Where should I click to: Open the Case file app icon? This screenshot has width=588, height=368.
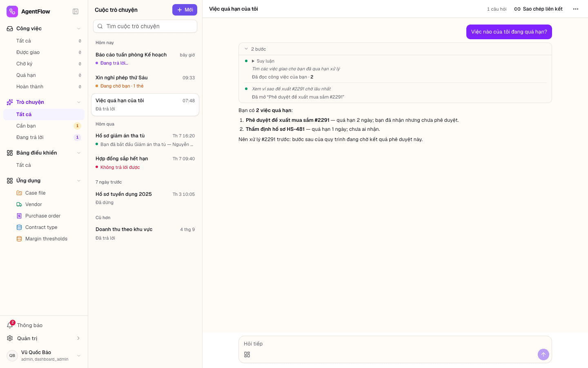point(19,193)
